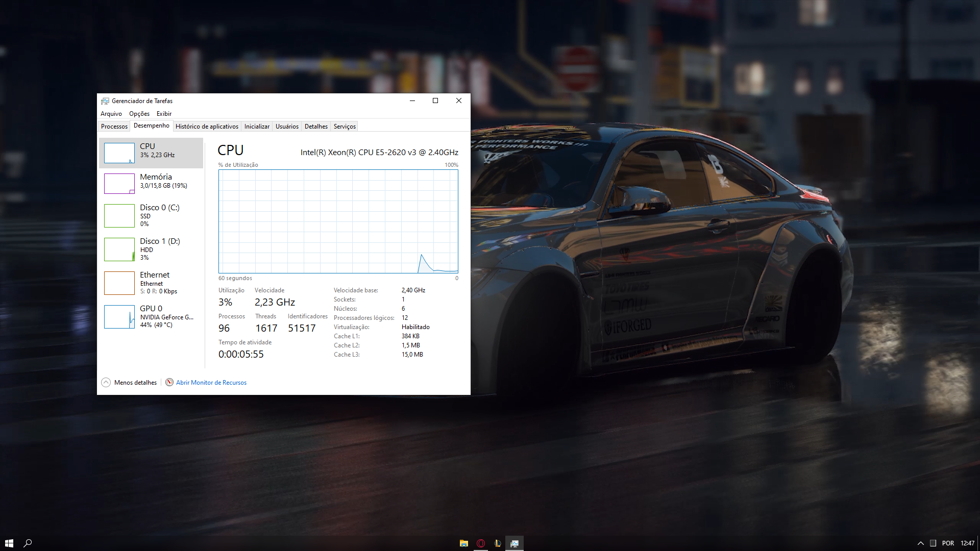980x551 pixels.
Task: Switch to the Processos tab
Action: [114, 127]
